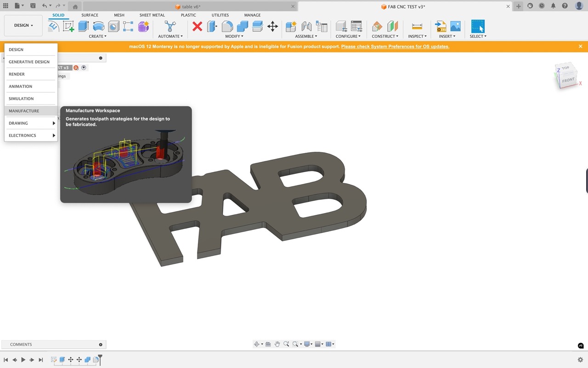Click the Create Form purple icon
Viewport: 588px width, 368px height.
(x=143, y=26)
